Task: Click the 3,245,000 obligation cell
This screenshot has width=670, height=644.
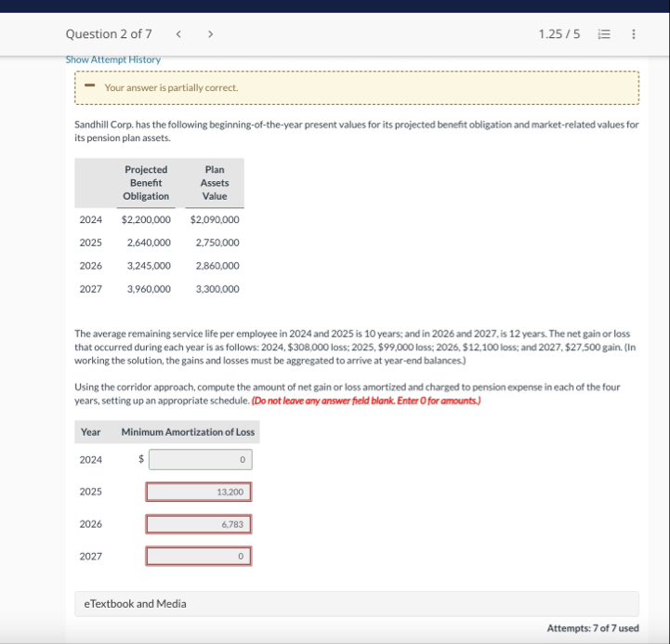Action: point(149,266)
